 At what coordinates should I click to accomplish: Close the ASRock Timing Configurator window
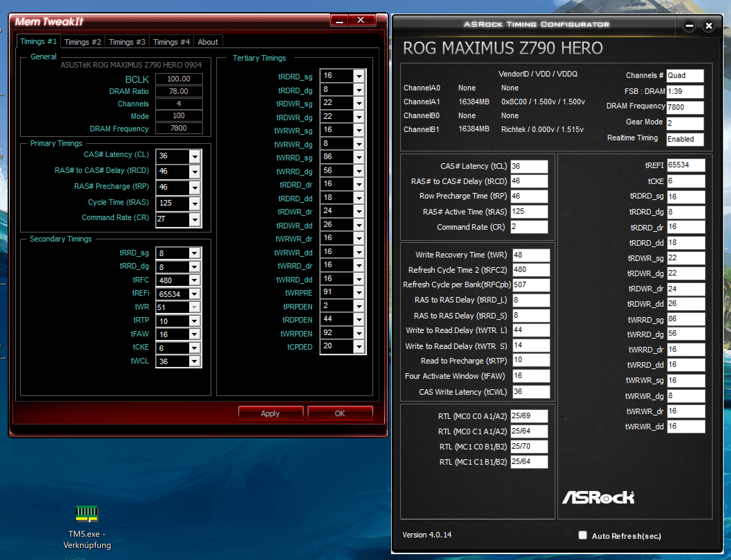[708, 26]
